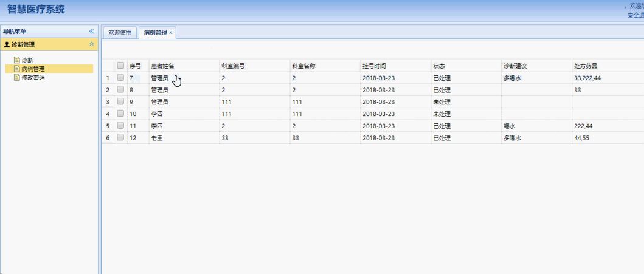Click 2018-03-23 date in record 8 row
This screenshot has height=274, width=644.
379,90
